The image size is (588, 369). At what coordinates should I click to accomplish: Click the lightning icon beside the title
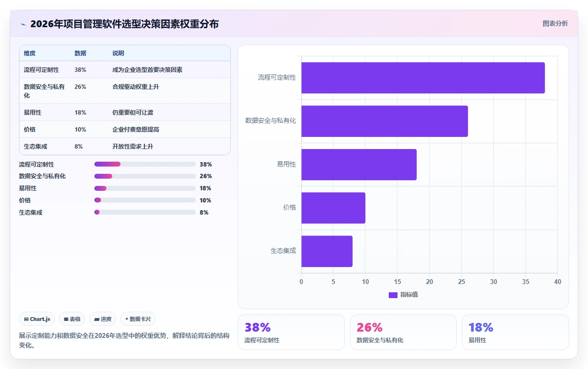pos(23,24)
